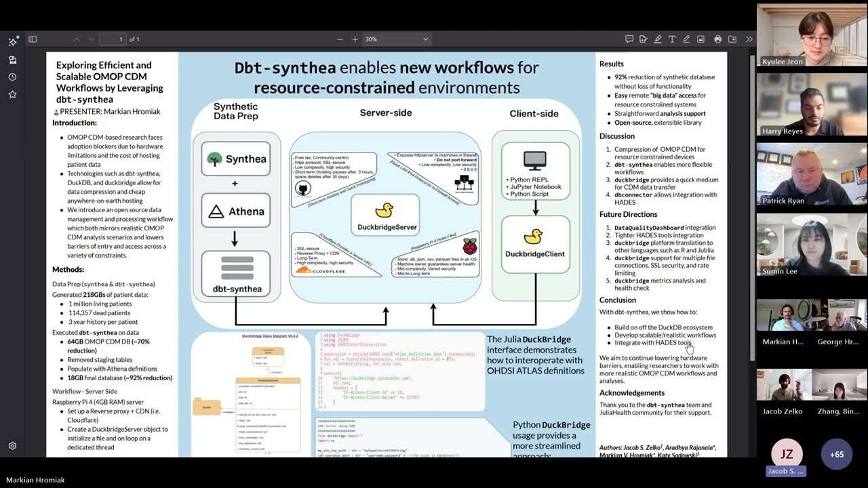Click the 'Introduction:' heading

tap(75, 123)
